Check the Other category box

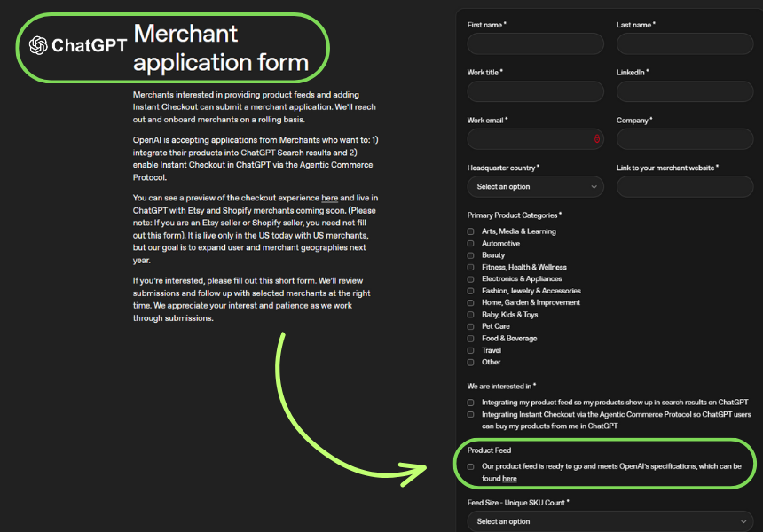tap(470, 363)
